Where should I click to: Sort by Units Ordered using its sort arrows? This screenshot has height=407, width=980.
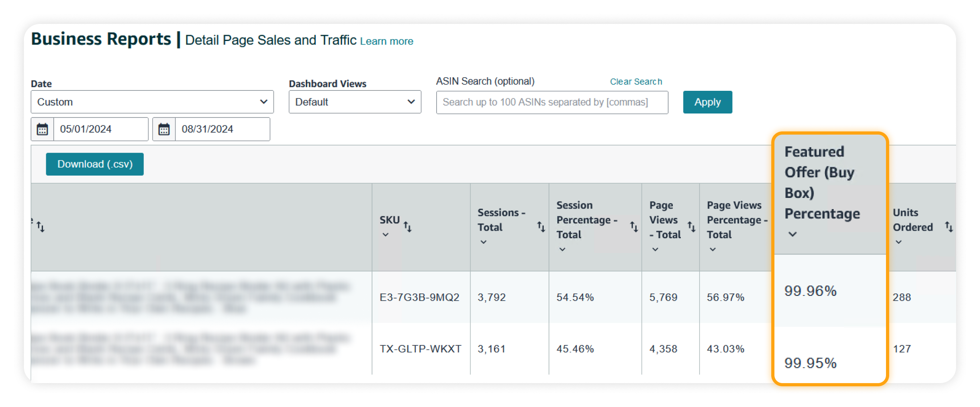pos(949,226)
